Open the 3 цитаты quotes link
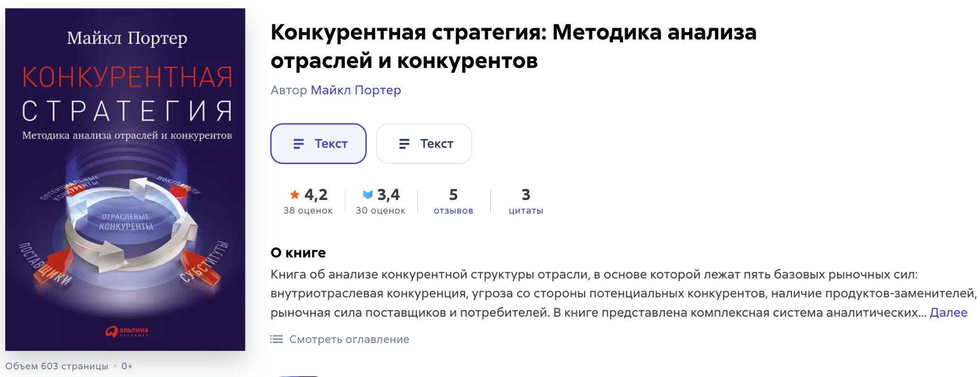The height and width of the screenshot is (377, 980). point(526,201)
